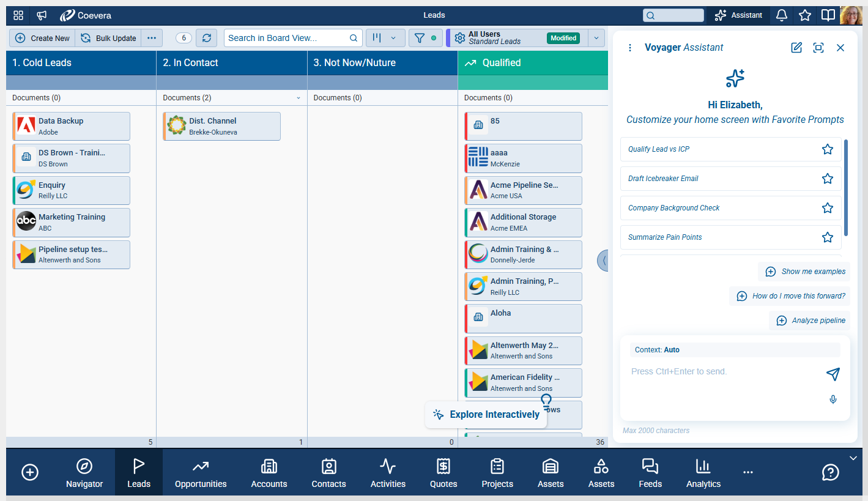Click the quick add plus button
Viewport: 868px width, 501px height.
coord(30,472)
